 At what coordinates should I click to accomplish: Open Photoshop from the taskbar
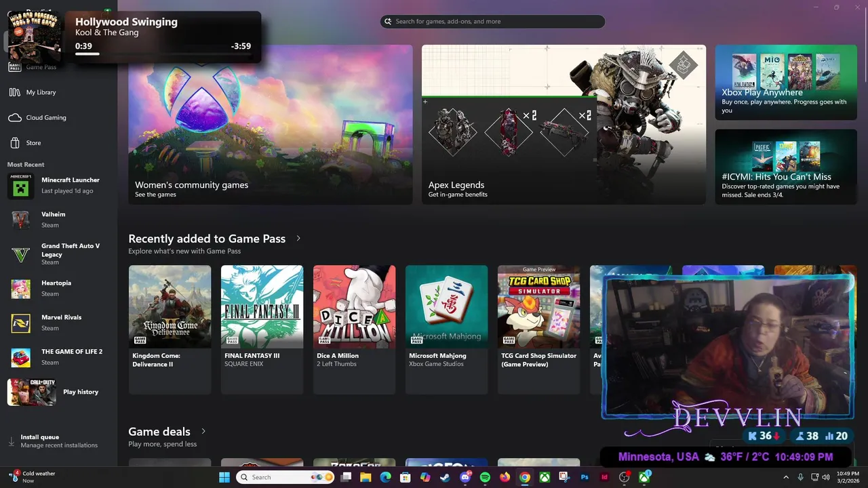coord(585,477)
